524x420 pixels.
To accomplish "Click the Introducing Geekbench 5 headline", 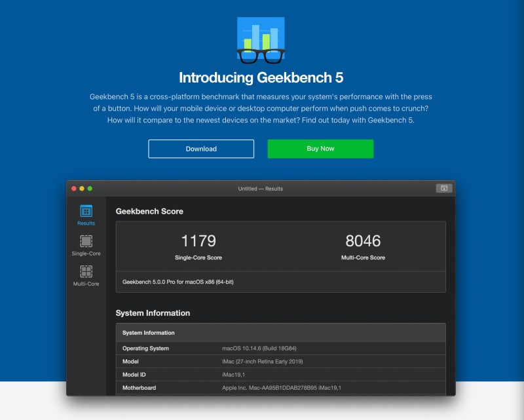I will 261,77.
